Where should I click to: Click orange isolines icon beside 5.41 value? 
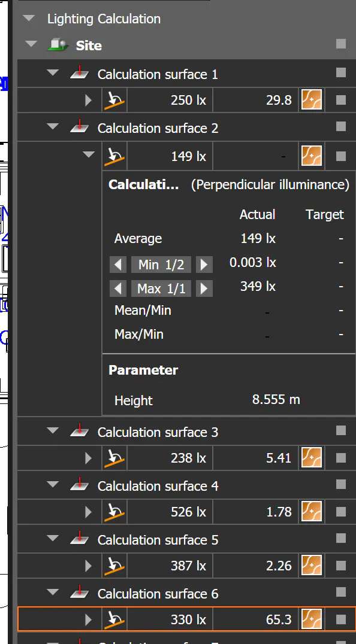point(312,457)
